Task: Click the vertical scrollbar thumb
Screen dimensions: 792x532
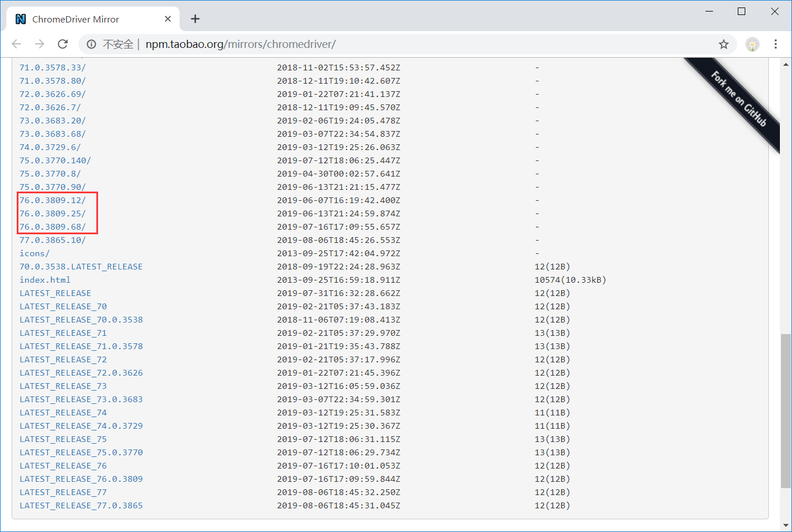Action: (x=786, y=411)
